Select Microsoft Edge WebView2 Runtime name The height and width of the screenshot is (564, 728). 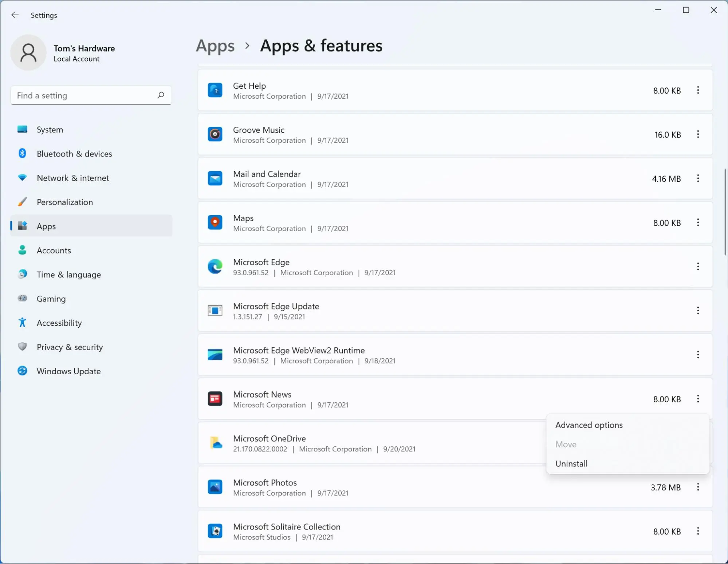click(299, 350)
